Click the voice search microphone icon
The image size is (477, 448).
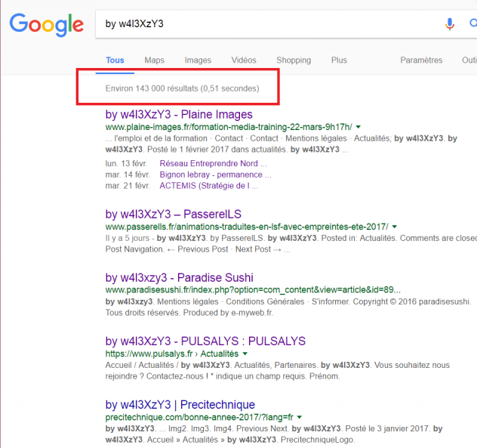(450, 24)
